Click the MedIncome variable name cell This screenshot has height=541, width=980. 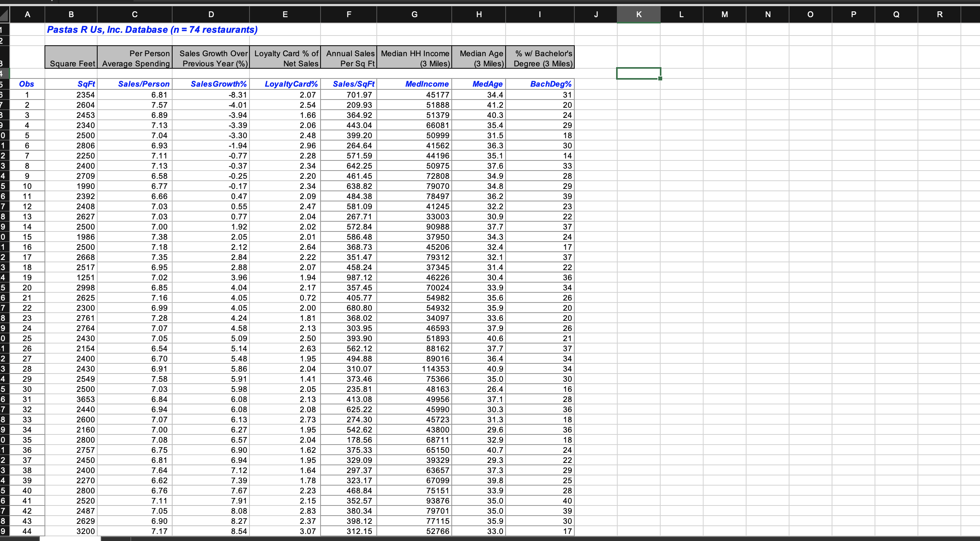414,84
